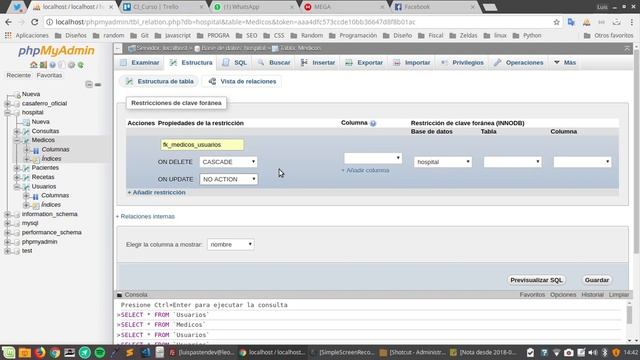Launch Firefox from the taskbar
Image resolution: width=640 pixels, height=360 pixels.
(x=40, y=352)
